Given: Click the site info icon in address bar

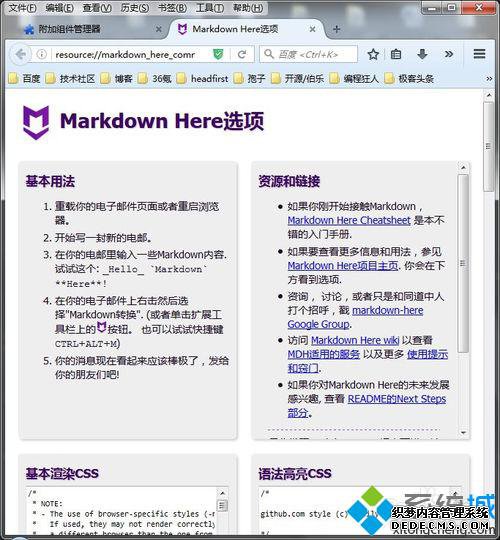Looking at the screenshot, I should tap(42, 54).
